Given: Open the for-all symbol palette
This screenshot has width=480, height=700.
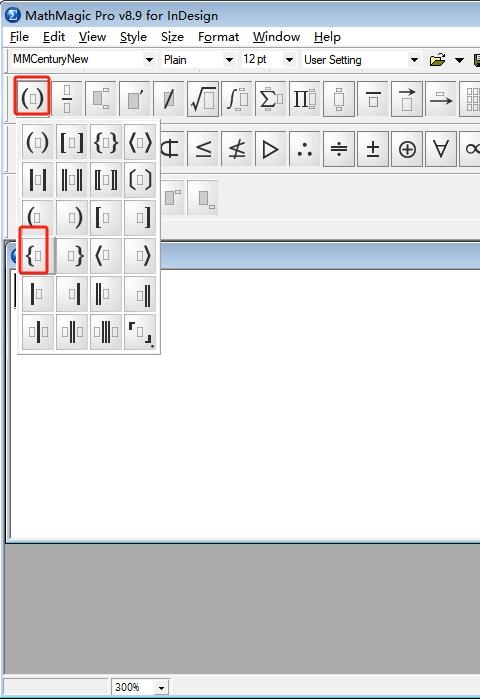Looking at the screenshot, I should point(440,149).
